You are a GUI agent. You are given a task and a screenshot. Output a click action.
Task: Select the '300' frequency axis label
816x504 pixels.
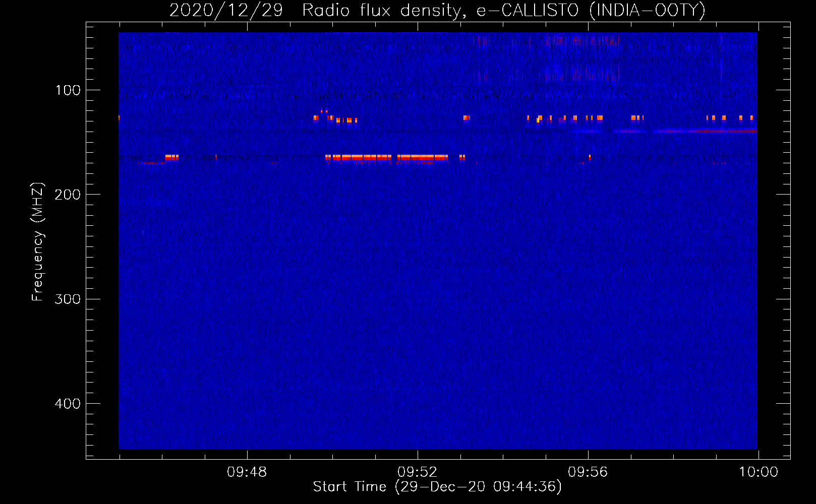click(68, 299)
